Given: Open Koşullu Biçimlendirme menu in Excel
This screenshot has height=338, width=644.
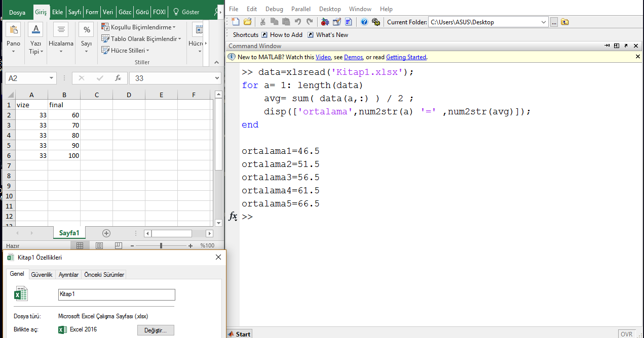Looking at the screenshot, I should click(138, 27).
